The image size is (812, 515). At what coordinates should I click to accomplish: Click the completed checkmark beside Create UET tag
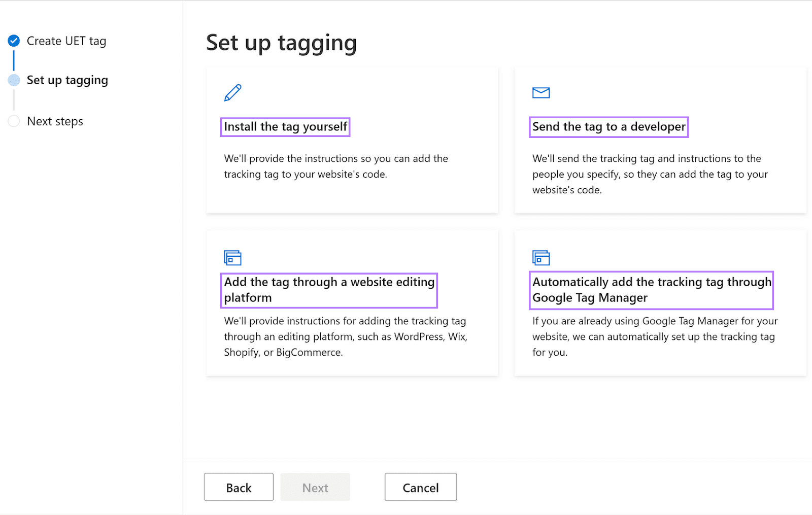14,41
